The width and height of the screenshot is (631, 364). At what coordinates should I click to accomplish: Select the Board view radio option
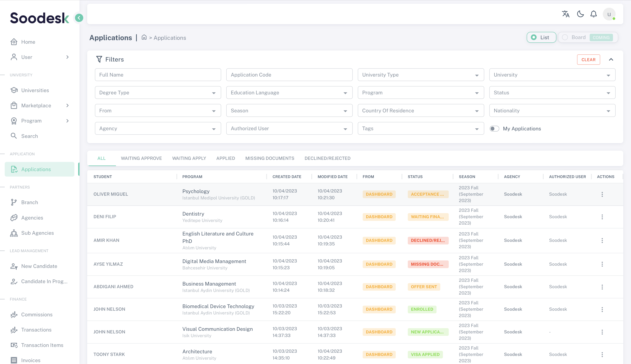point(565,37)
